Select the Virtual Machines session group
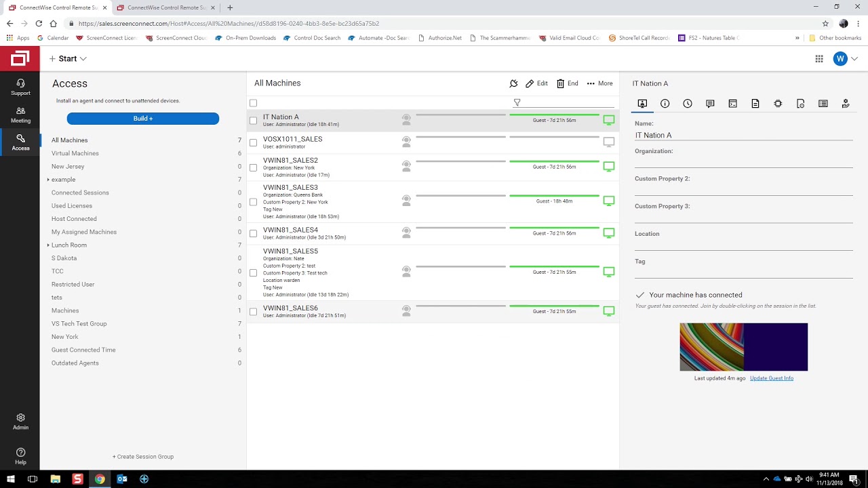This screenshot has height=488, width=868. tap(75, 153)
